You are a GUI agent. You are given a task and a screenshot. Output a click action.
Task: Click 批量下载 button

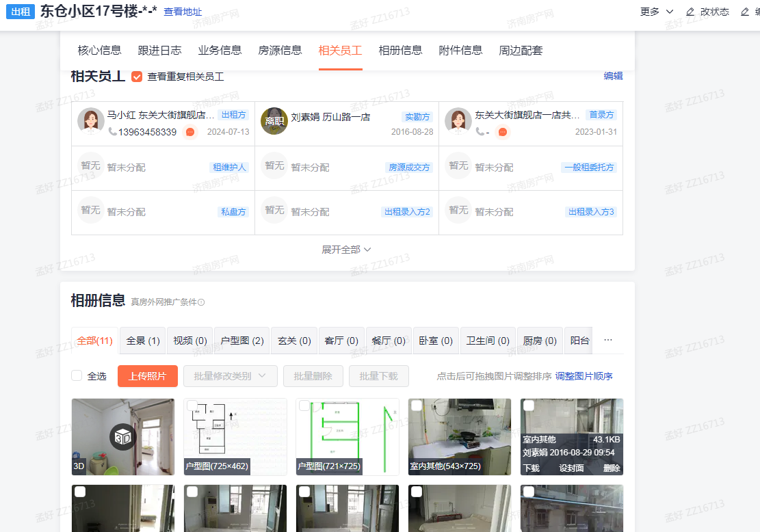(x=378, y=376)
